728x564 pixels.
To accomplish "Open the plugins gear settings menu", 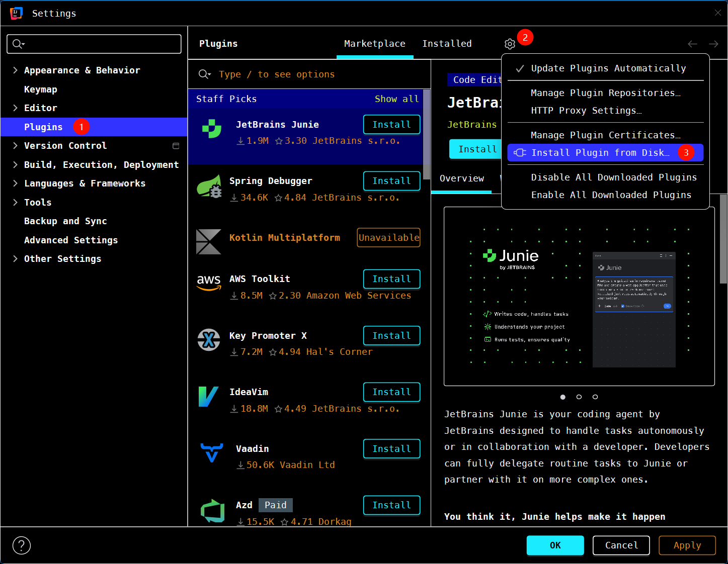I will 510,44.
